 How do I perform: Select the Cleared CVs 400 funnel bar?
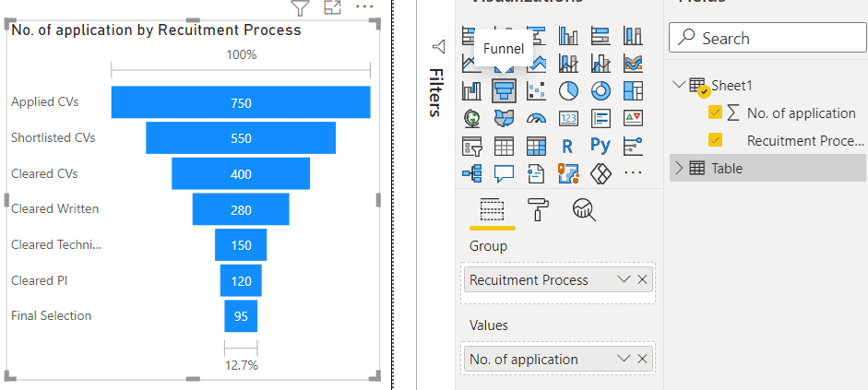241,173
